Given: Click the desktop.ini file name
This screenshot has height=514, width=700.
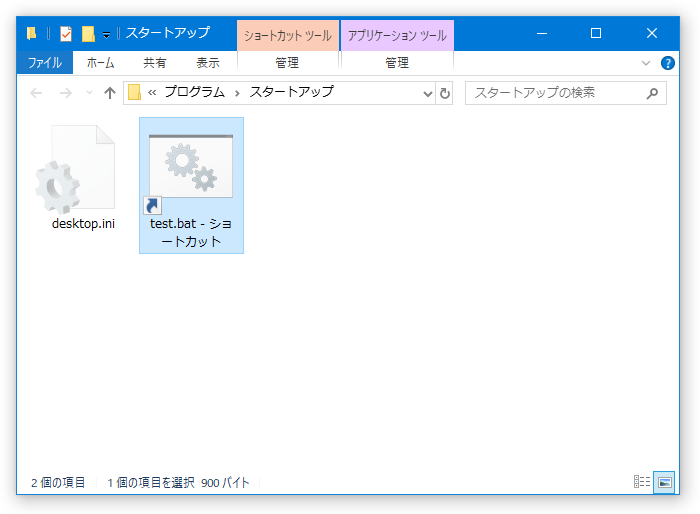Looking at the screenshot, I should [83, 224].
